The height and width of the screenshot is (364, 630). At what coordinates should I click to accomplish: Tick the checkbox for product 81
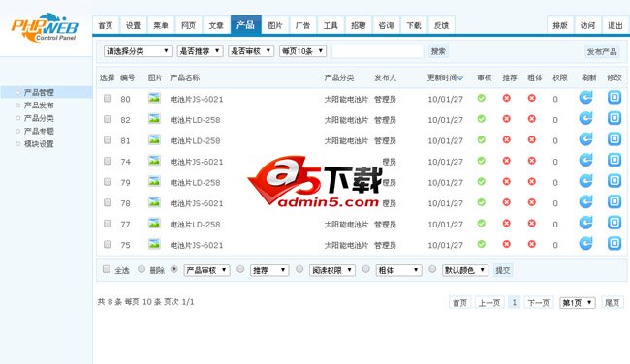(x=108, y=139)
